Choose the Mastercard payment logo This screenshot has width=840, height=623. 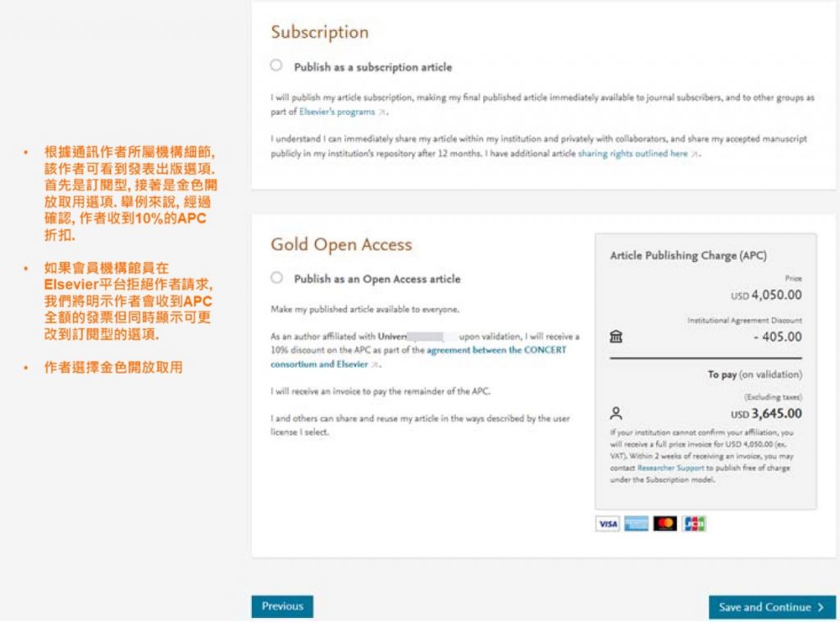pos(665,524)
